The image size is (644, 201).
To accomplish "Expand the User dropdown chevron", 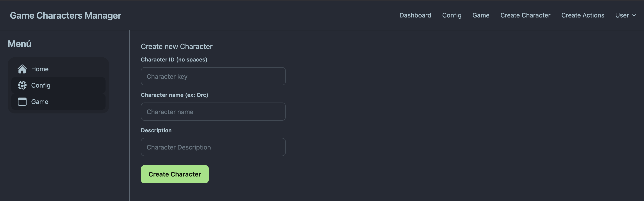I will (x=634, y=15).
